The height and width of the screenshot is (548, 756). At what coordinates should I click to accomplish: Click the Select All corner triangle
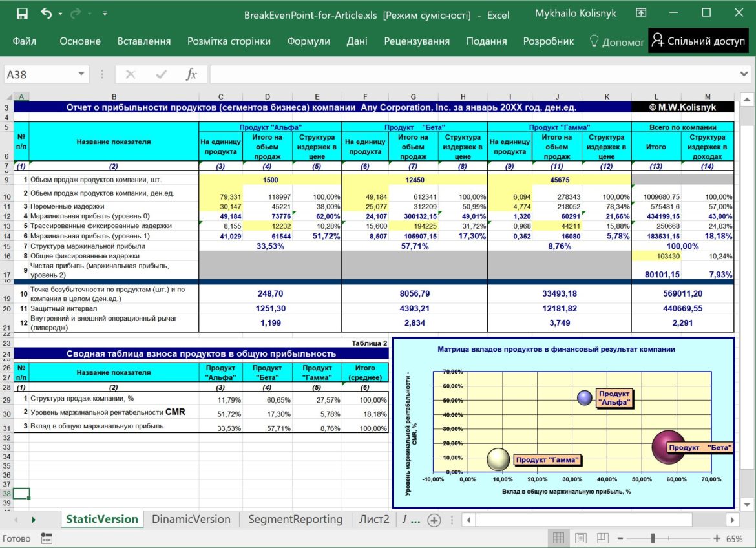[8, 96]
